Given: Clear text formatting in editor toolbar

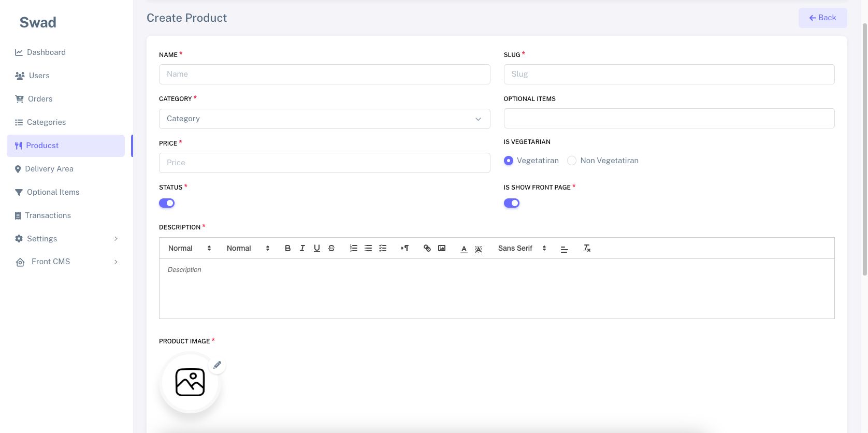Looking at the screenshot, I should coord(587,249).
